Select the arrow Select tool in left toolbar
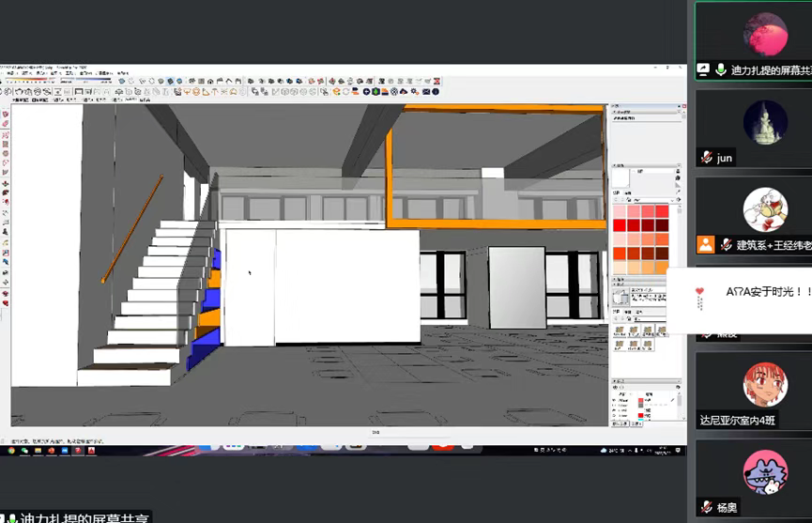The width and height of the screenshot is (812, 523). click(5, 114)
